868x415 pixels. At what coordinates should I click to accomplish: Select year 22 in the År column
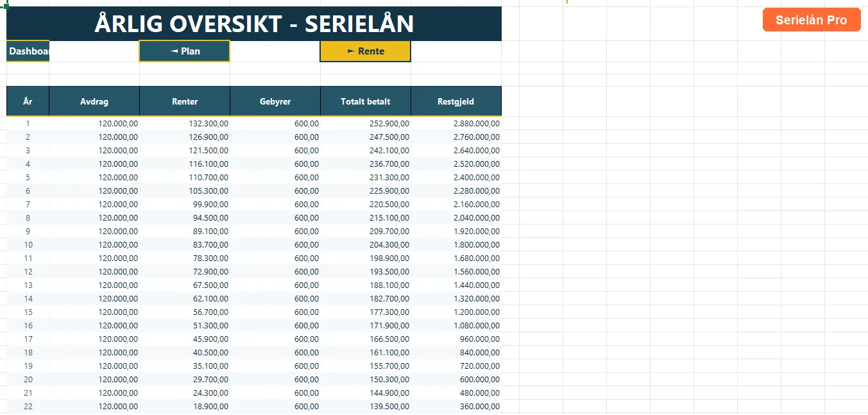point(28,406)
